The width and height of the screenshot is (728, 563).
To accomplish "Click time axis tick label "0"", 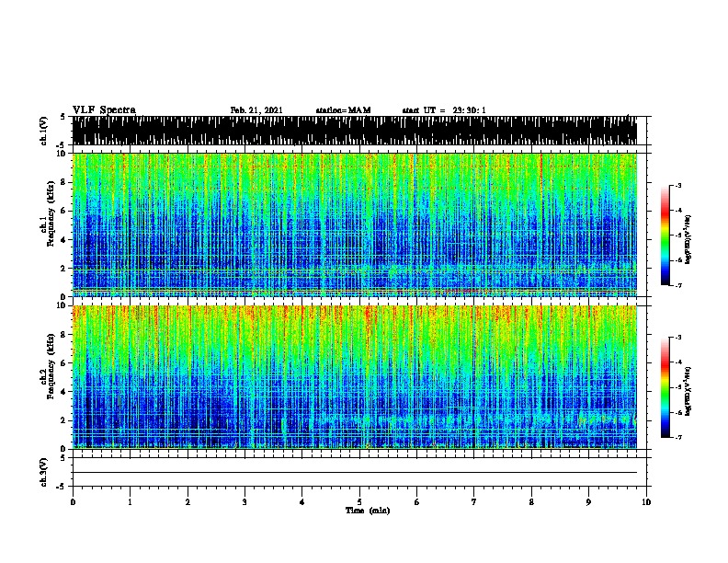I will (73, 502).
